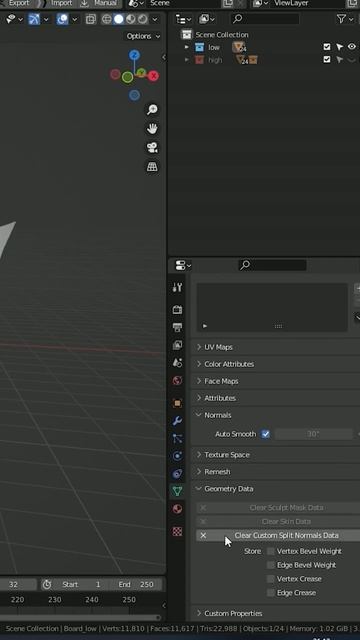This screenshot has height=640, width=360.
Task: Switch perspective/orthographic grid icon
Action: tap(152, 167)
